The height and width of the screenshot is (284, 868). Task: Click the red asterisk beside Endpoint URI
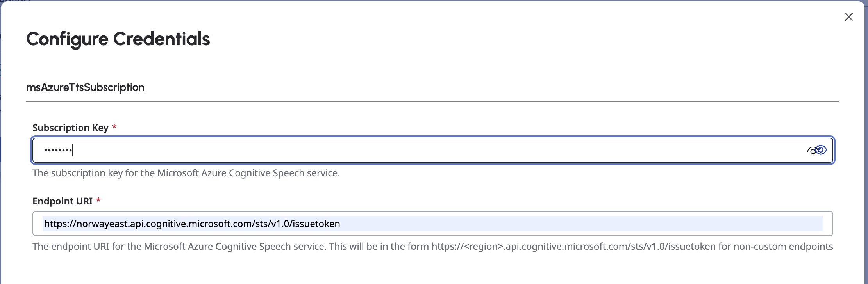[x=98, y=201]
